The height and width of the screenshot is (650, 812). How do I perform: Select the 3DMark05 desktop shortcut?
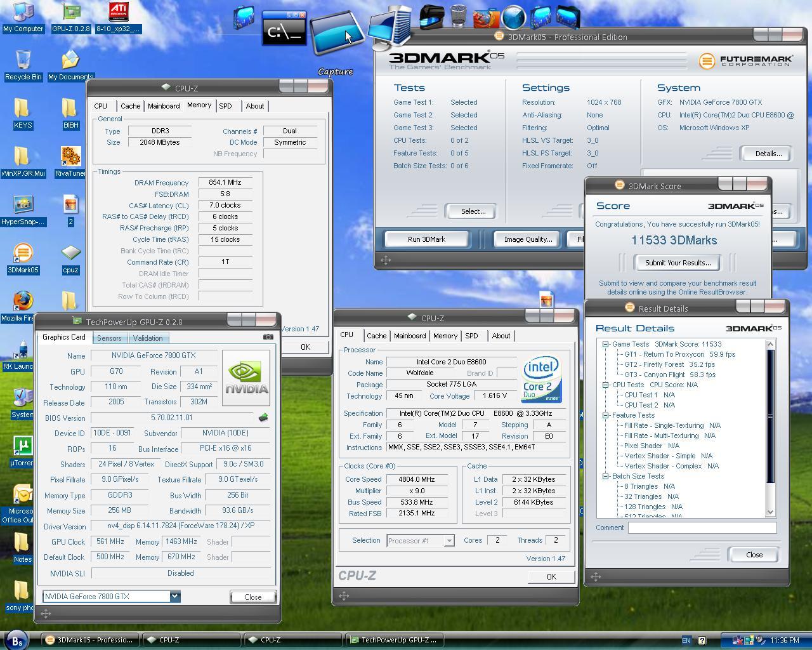[x=23, y=258]
